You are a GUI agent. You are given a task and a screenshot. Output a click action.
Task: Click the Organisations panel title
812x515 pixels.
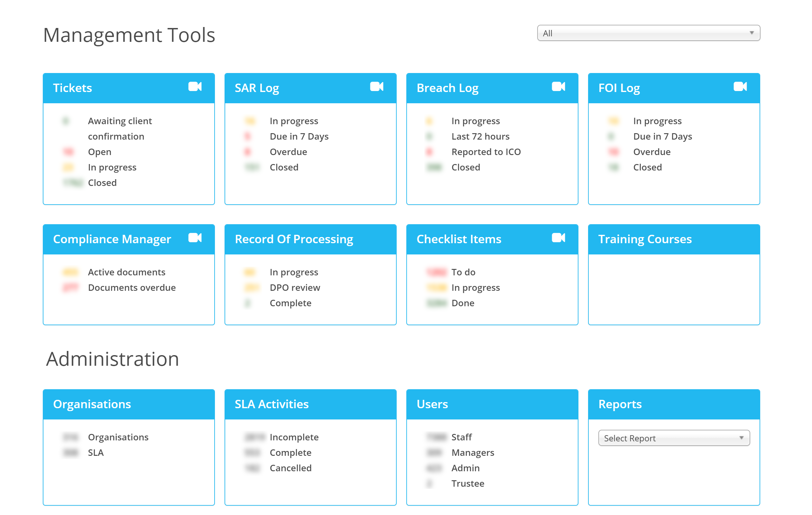pos(92,404)
